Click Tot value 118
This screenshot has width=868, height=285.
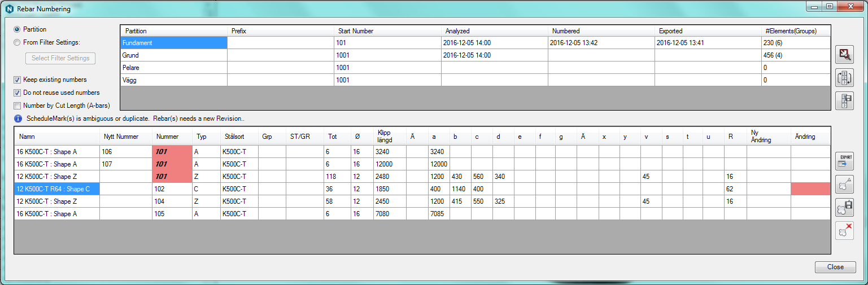click(x=338, y=177)
